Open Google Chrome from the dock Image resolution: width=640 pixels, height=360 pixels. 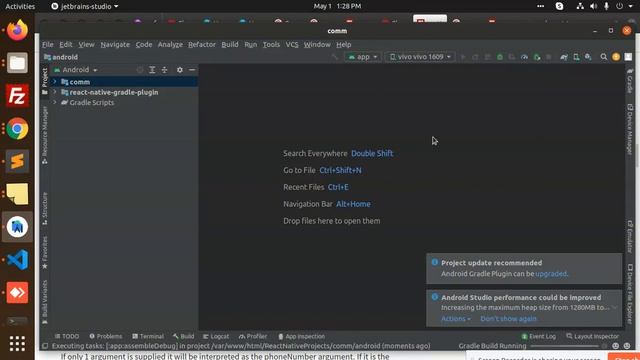click(17, 129)
